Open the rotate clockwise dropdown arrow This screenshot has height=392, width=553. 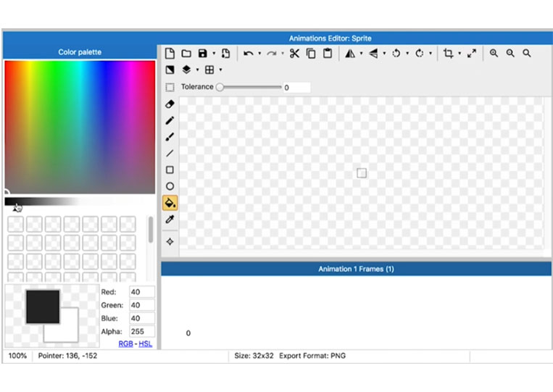pos(431,54)
